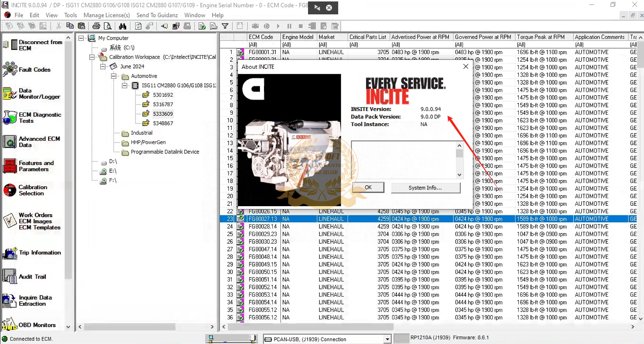Open the View menu
The height and width of the screenshot is (344, 644).
point(51,15)
